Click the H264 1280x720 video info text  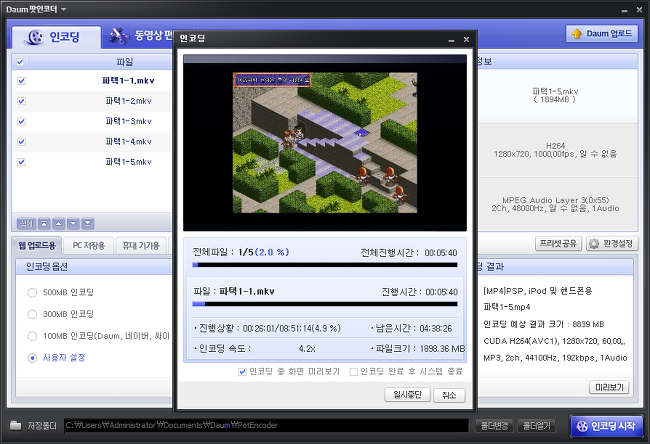555,150
